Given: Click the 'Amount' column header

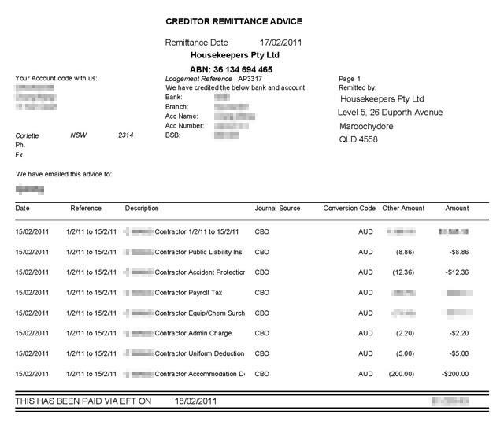Looking at the screenshot, I should (457, 209).
